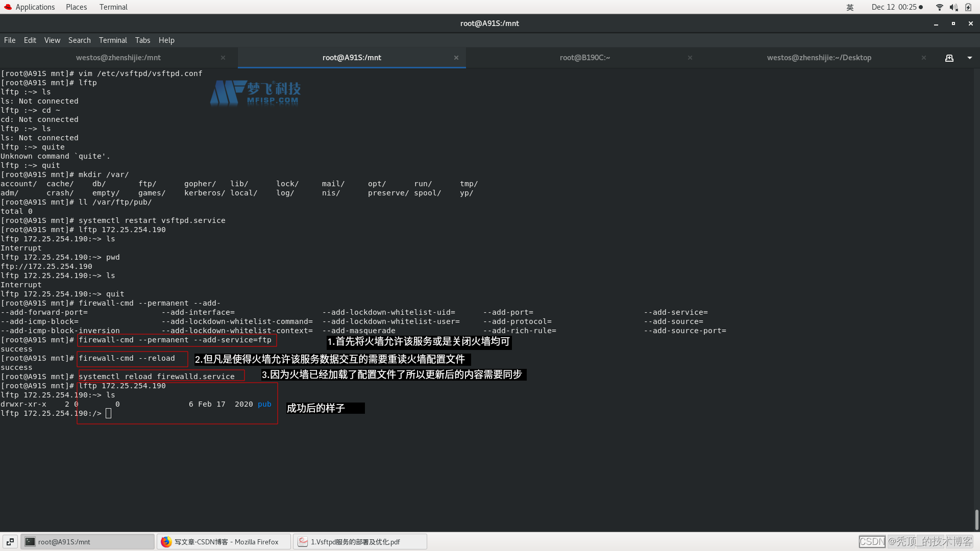Close the root@B190C:~ tab
Image resolution: width=980 pixels, height=551 pixels.
click(690, 58)
